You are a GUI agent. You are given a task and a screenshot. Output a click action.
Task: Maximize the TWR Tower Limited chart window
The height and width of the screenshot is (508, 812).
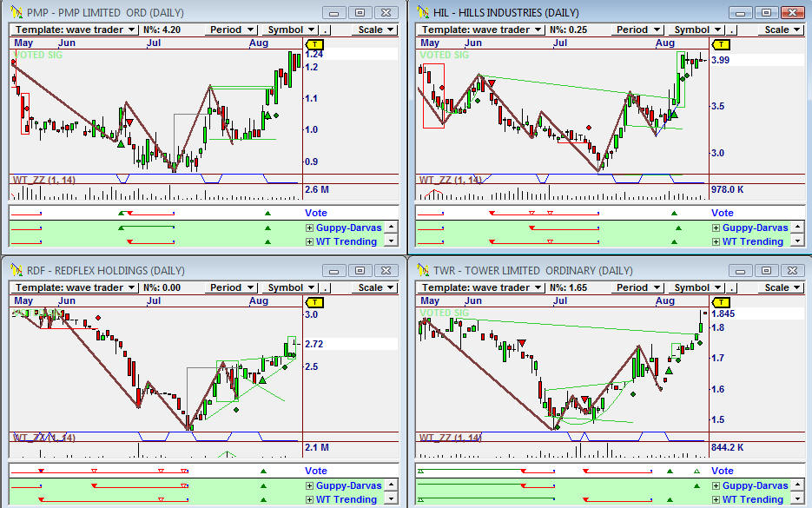point(767,270)
